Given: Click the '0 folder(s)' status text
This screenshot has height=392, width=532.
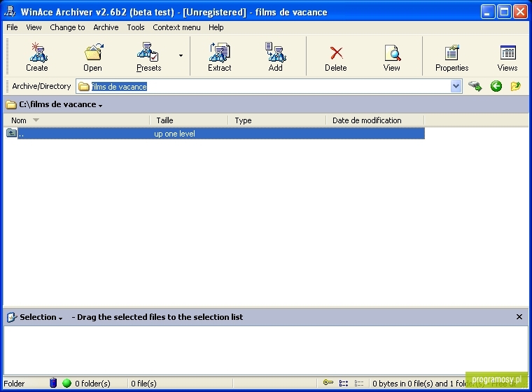Looking at the screenshot, I should coord(92,384).
